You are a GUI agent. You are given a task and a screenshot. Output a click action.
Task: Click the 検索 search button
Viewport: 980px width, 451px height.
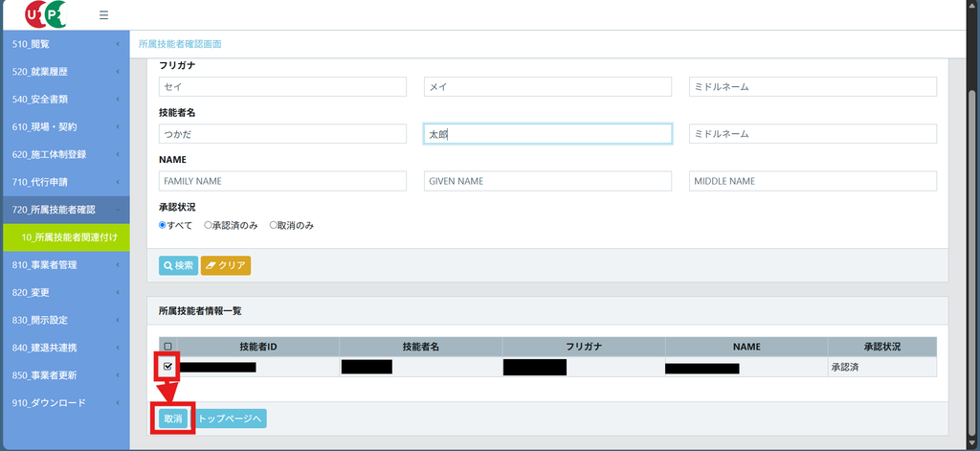178,265
